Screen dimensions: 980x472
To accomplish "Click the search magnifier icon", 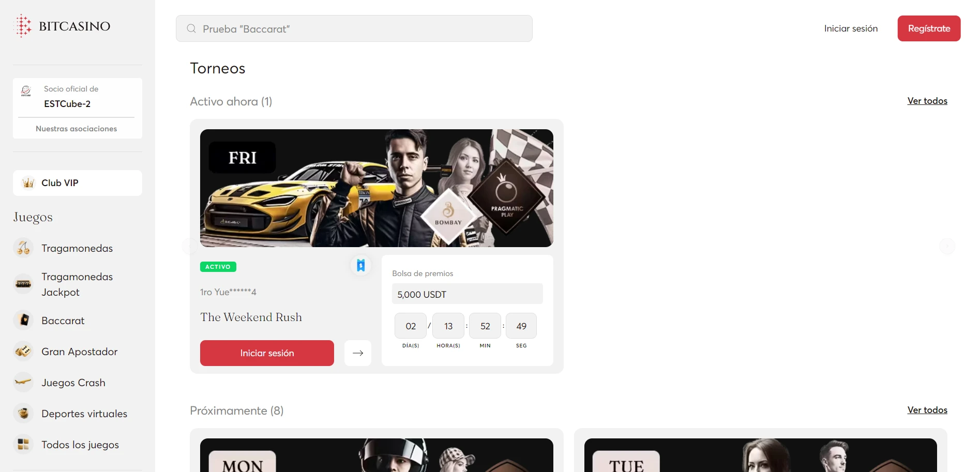I will tap(191, 28).
